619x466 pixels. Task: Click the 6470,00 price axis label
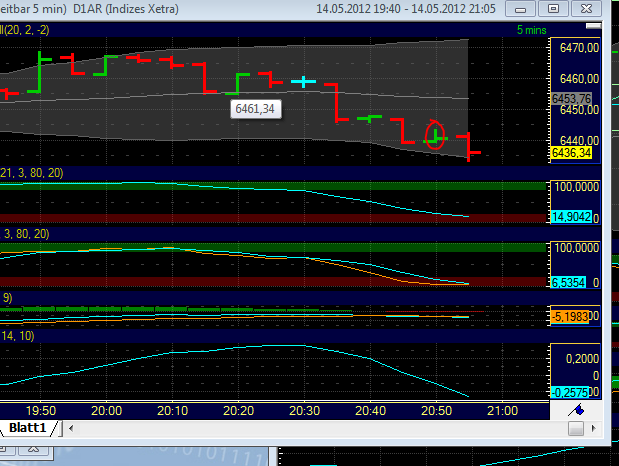pos(579,48)
